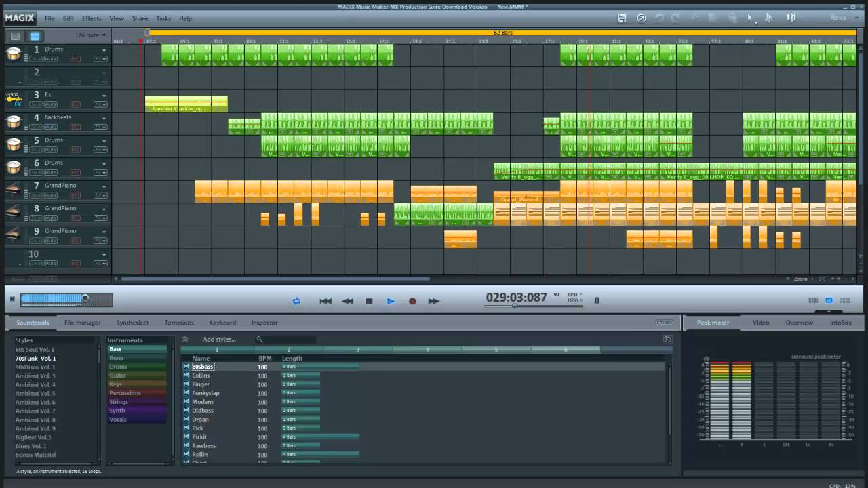This screenshot has width=868, height=488.
Task: Mute track 4 Backbeats
Action: coord(51,127)
